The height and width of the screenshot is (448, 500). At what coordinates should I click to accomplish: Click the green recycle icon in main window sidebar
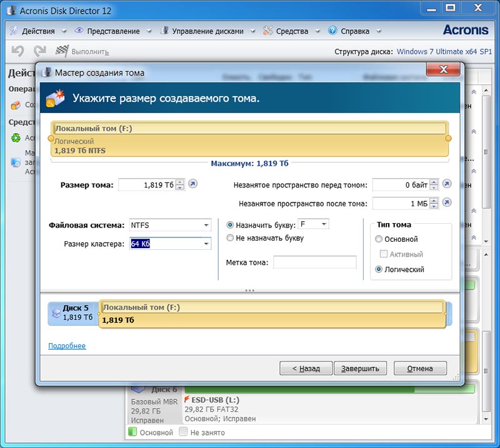(16, 137)
